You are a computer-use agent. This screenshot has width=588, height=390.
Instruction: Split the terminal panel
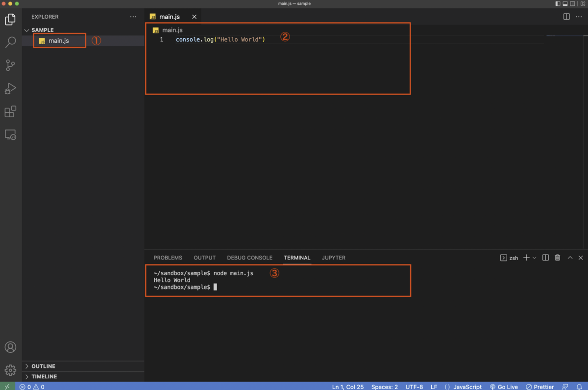click(545, 258)
